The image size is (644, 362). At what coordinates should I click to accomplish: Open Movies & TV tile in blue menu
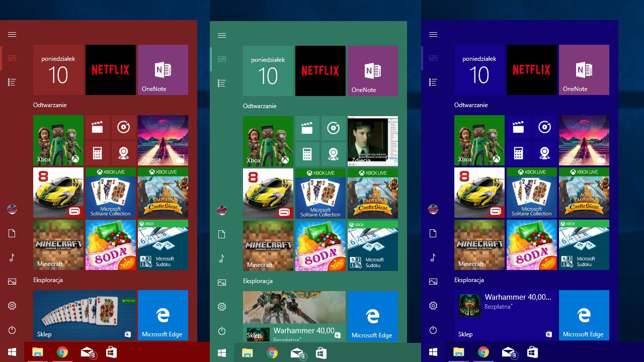pyautogui.click(x=518, y=128)
